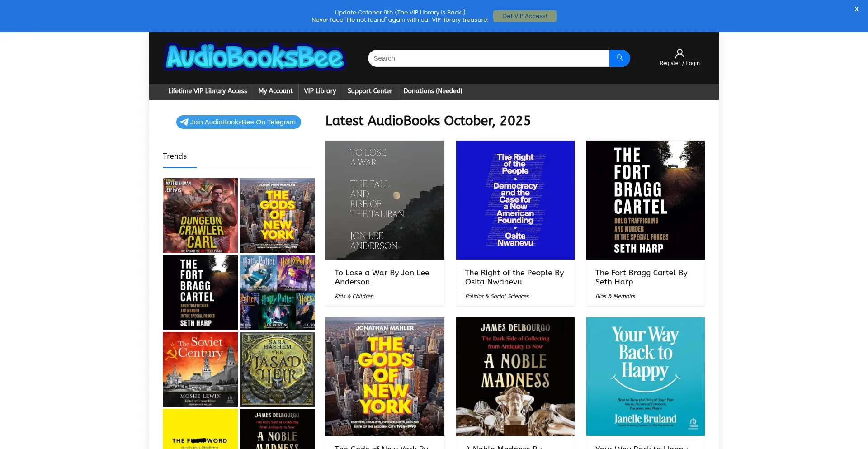Viewport: 868px width, 449px height.
Task: Open Lifetime VIP Library Access menu item
Action: pyautogui.click(x=208, y=91)
